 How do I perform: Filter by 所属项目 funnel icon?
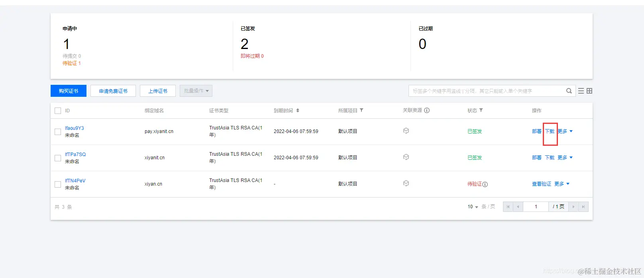(361, 110)
